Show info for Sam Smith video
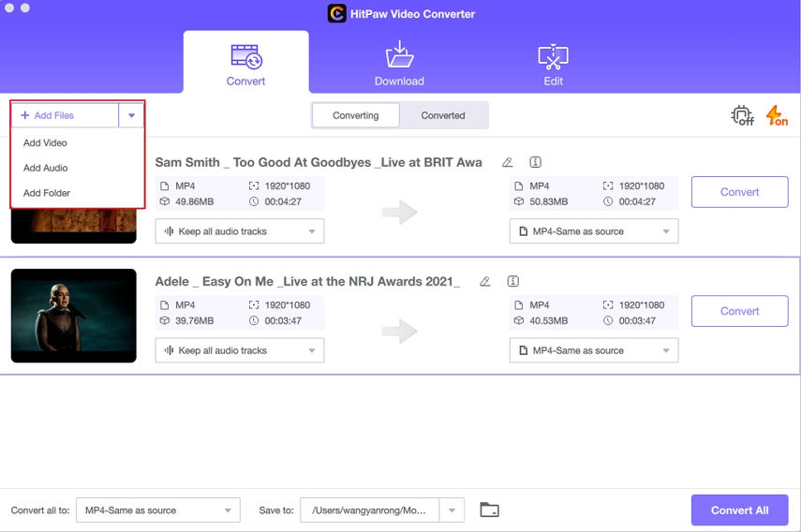This screenshot has width=801, height=532. click(x=535, y=162)
